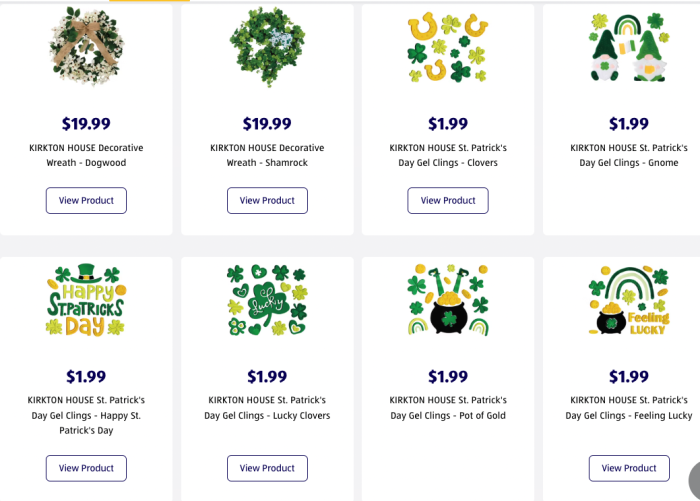View Product for Happy St. Patrick's Day clings
This screenshot has height=501, width=700.
pyautogui.click(x=86, y=468)
